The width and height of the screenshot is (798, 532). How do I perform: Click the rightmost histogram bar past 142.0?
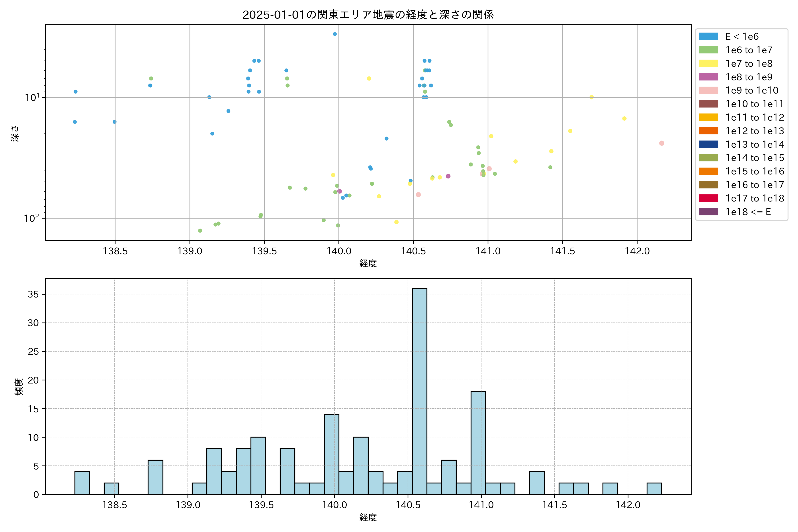tap(654, 488)
